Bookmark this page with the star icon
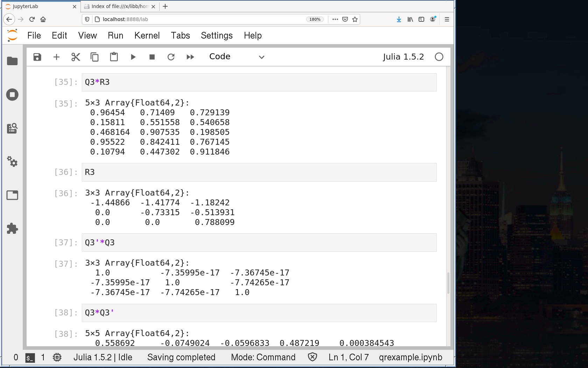This screenshot has height=368, width=588. coord(355,19)
